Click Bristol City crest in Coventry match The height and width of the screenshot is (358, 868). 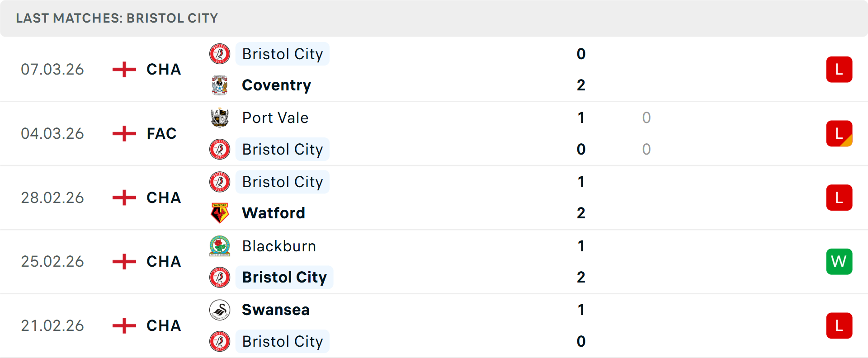point(220,54)
